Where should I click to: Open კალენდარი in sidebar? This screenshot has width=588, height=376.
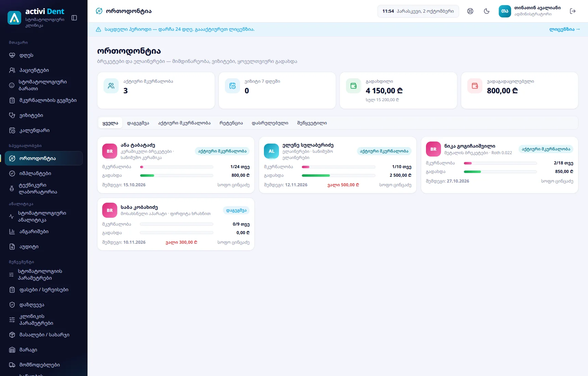[x=44, y=130]
